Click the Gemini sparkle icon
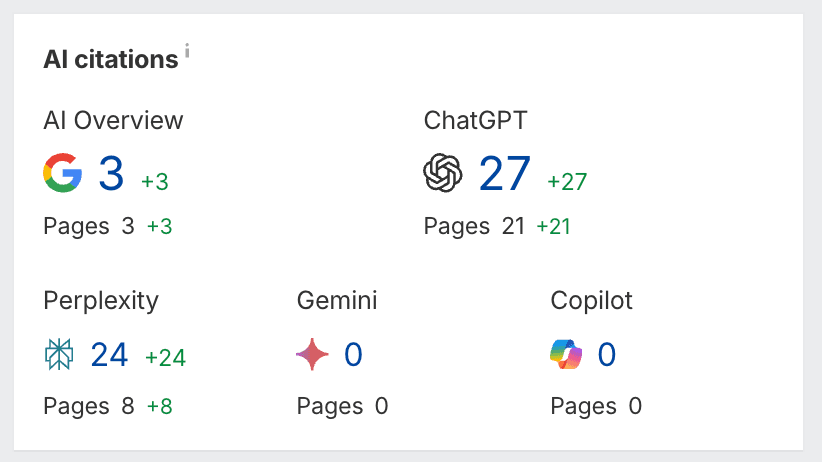The image size is (822, 462). [x=313, y=354]
